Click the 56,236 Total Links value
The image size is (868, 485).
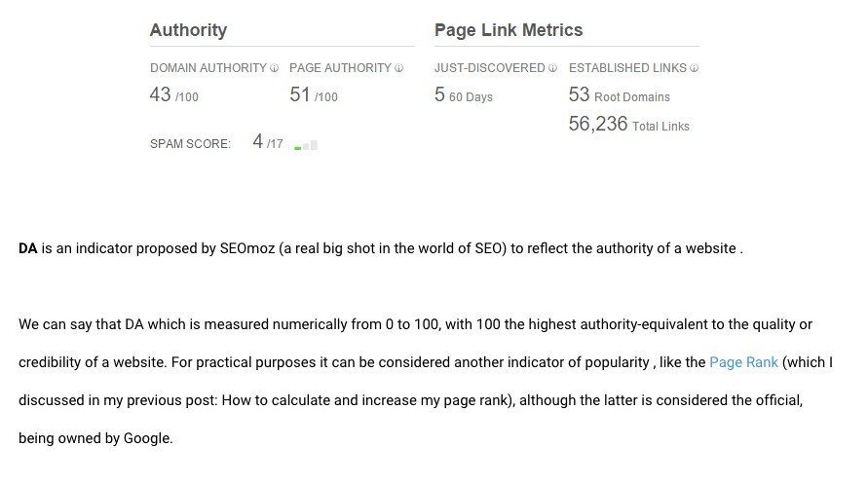(629, 124)
